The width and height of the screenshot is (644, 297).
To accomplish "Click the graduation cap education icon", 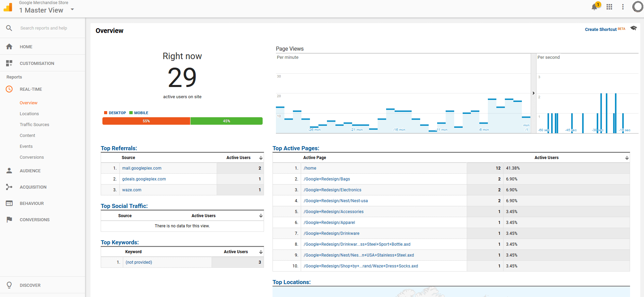I will click(x=633, y=28).
